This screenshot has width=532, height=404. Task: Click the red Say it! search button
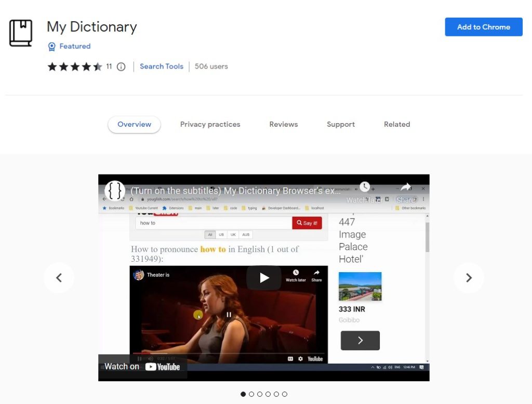(307, 223)
